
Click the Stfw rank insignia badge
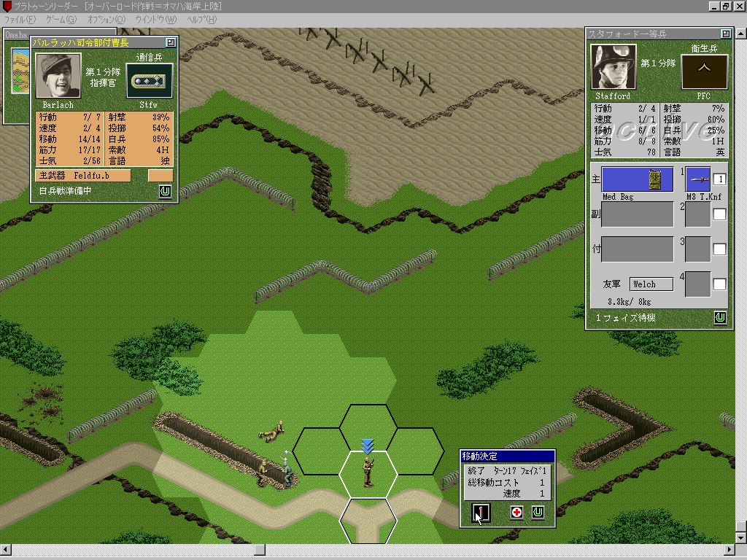point(149,81)
